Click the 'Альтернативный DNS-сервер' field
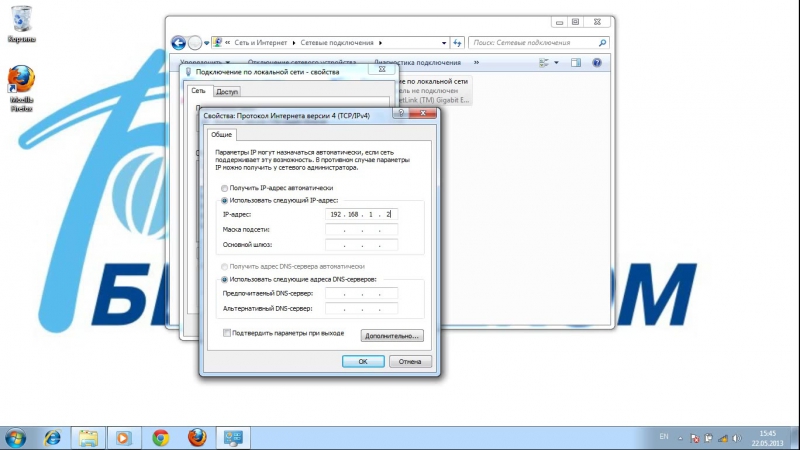800x450 pixels. pyautogui.click(x=361, y=309)
